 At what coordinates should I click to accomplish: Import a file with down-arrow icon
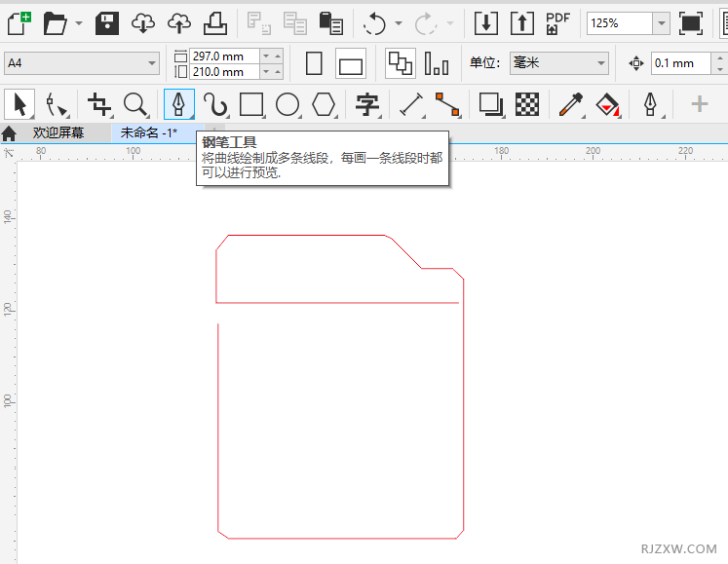486,23
